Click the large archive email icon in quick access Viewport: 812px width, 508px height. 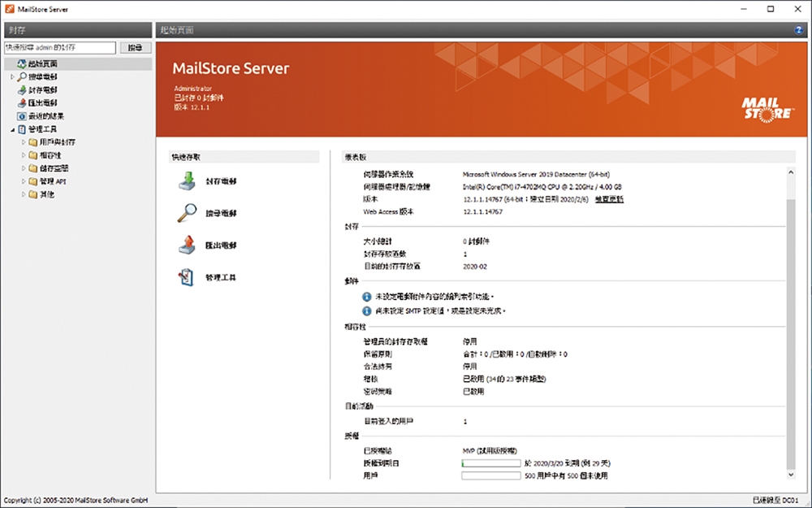187,181
